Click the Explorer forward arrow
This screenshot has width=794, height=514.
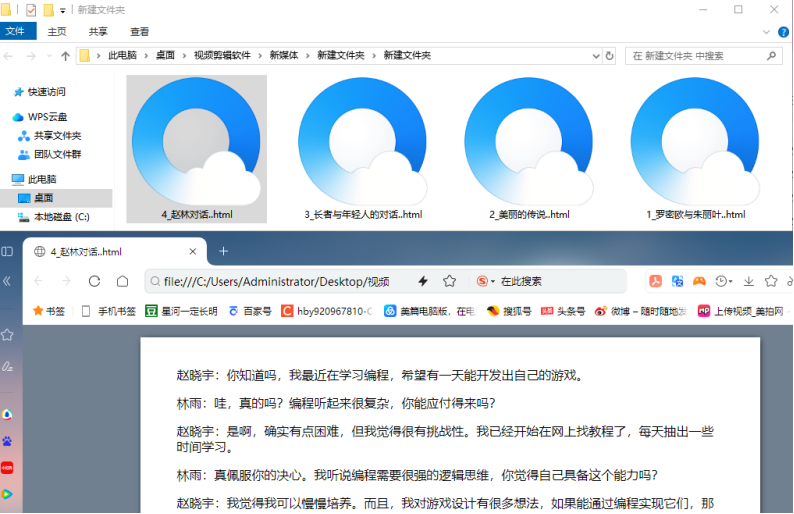pos(31,56)
